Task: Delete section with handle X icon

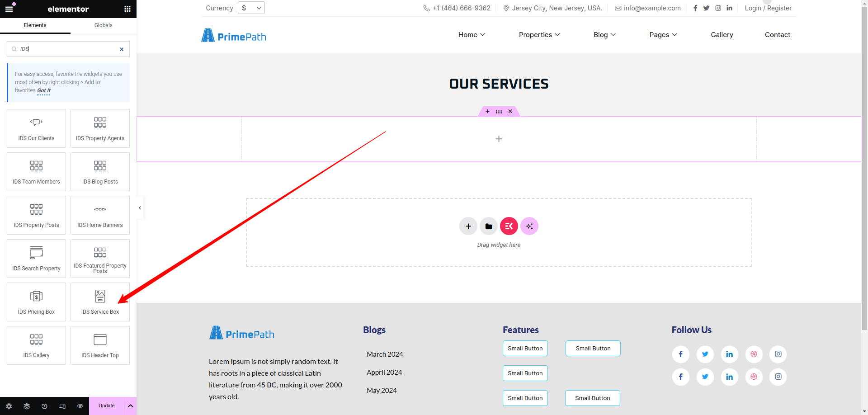Action: coord(510,111)
